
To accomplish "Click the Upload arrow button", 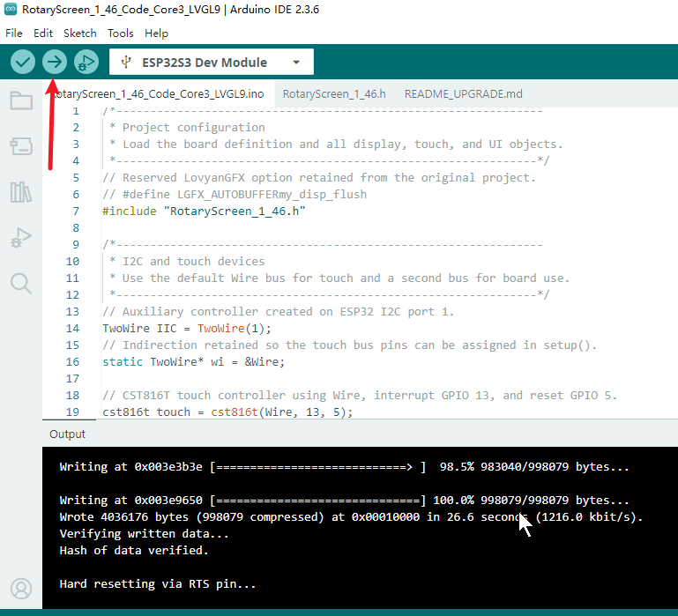I will point(55,62).
